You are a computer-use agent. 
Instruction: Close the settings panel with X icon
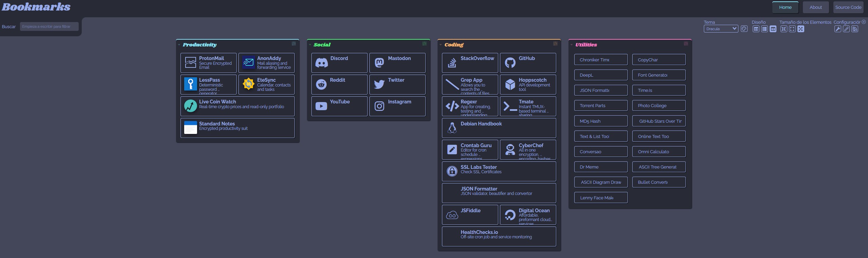pos(864,22)
